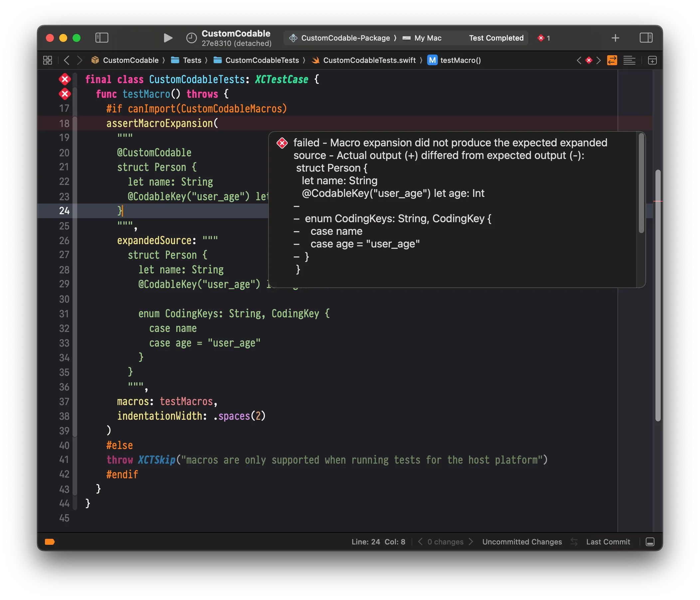Run the test suite with the Play button

168,38
